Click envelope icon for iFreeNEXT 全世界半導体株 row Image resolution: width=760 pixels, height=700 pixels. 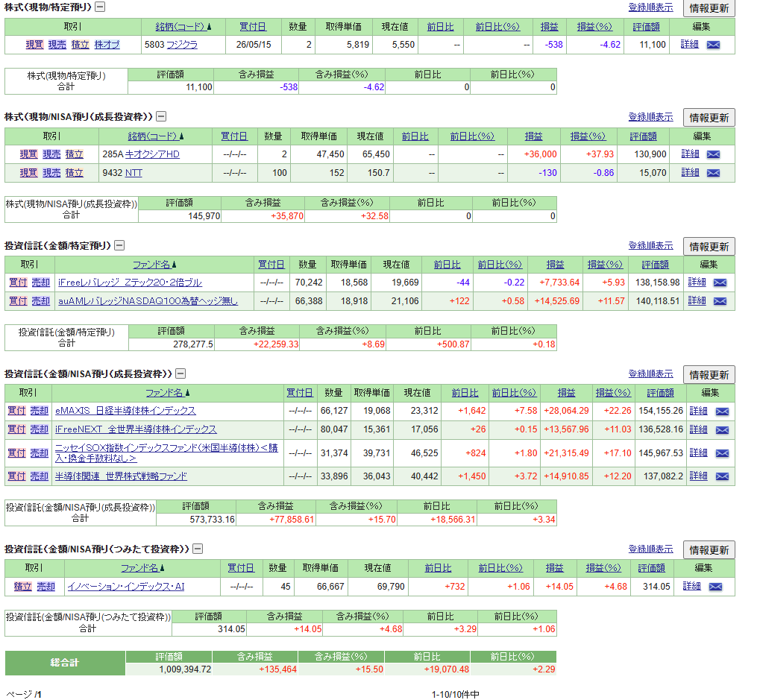tap(722, 430)
